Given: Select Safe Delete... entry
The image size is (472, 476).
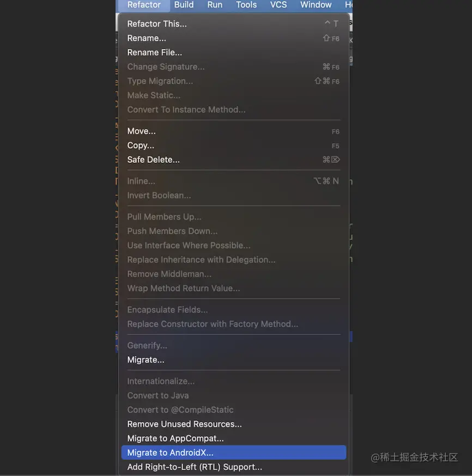Looking at the screenshot, I should click(234, 160).
